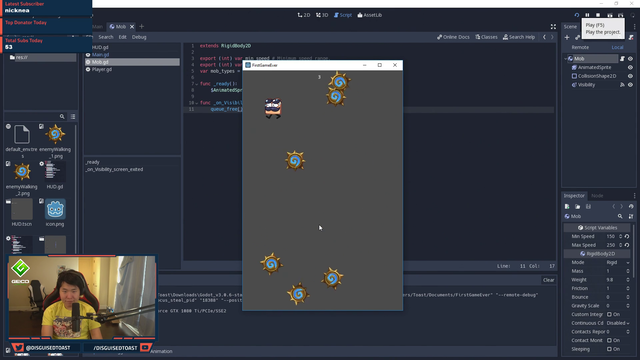This screenshot has width=640, height=360.
Task: Go to previous object in Inspector history
Action: tap(613, 207)
